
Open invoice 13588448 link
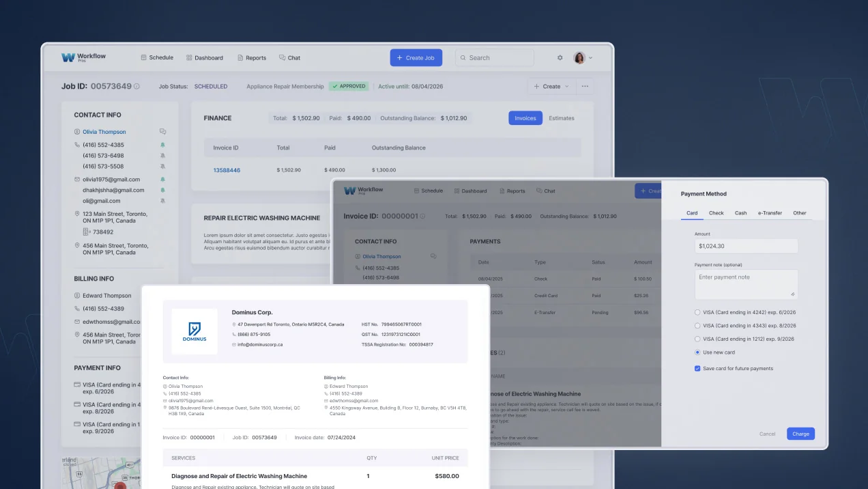[x=227, y=170]
